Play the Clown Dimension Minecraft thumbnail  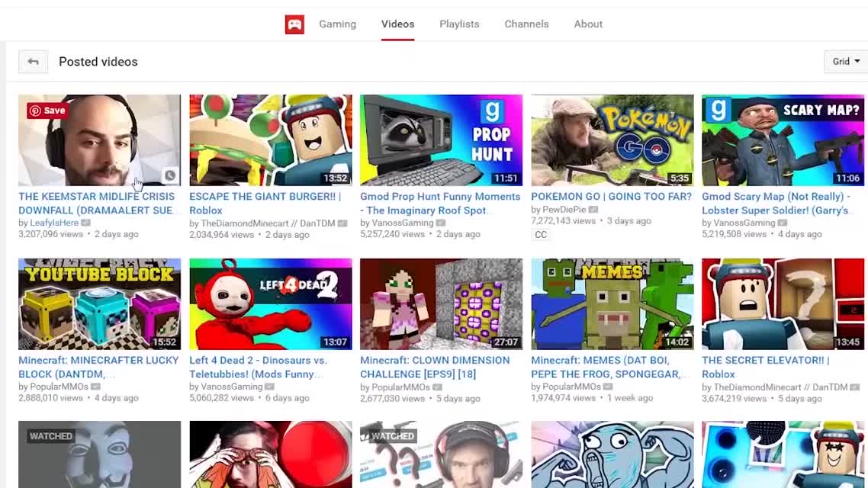[x=441, y=303]
